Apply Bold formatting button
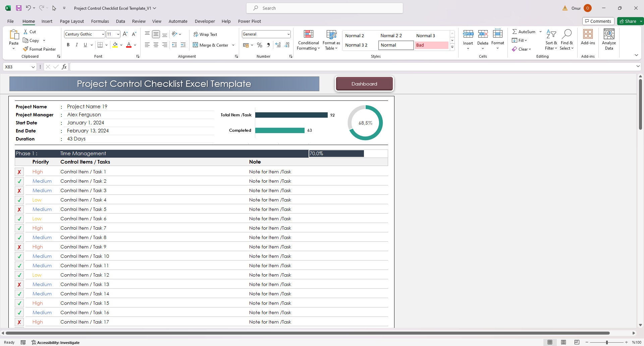The image size is (644, 346). click(68, 45)
